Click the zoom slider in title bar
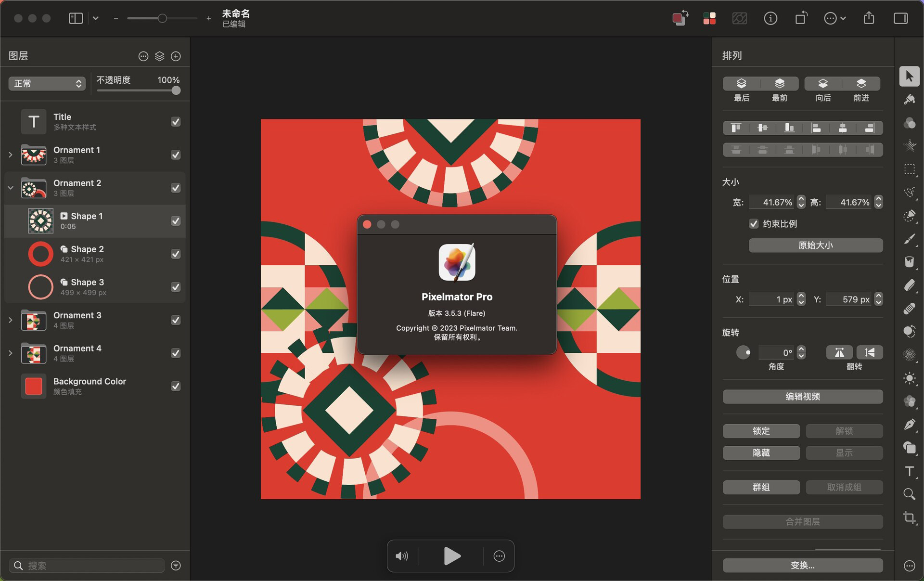 pyautogui.click(x=162, y=18)
